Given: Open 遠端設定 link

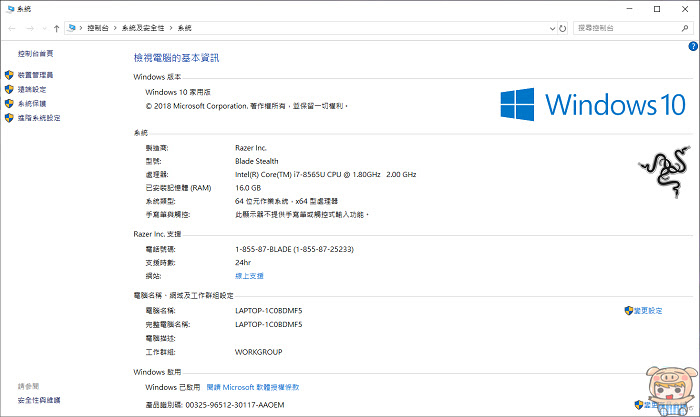Looking at the screenshot, I should pyautogui.click(x=32, y=89).
